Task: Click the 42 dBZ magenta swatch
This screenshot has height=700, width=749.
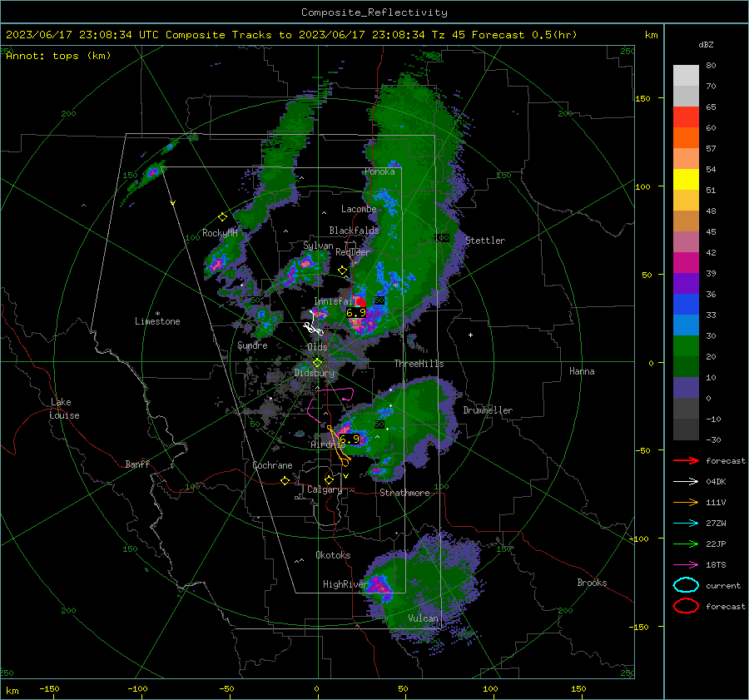Action: tap(686, 262)
